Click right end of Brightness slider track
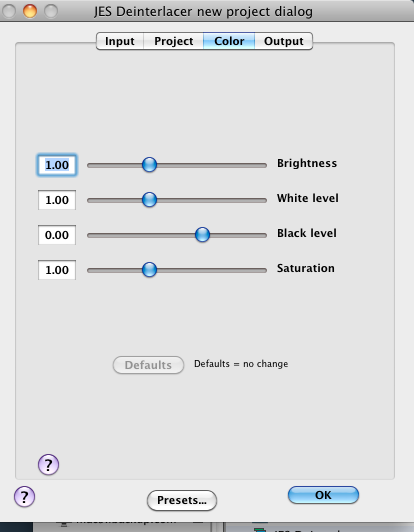414x532 pixels. point(265,165)
